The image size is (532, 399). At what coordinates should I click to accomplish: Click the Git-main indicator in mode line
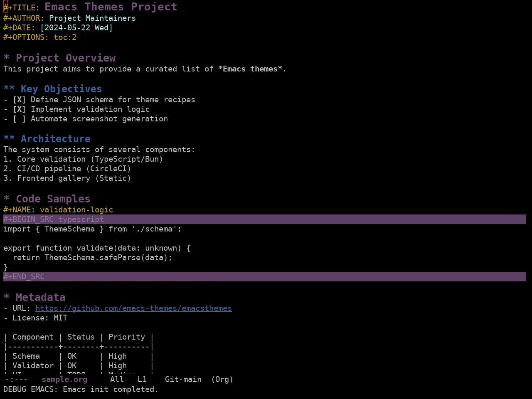[183, 379]
